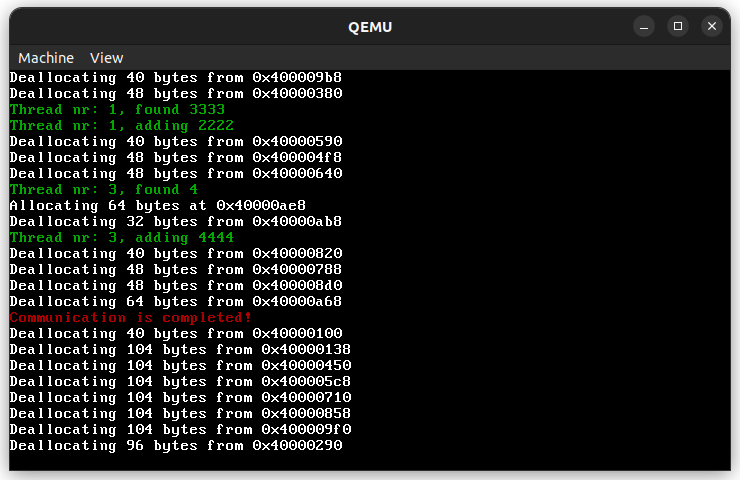Click line 'Deallocating 40 bytes from 0x40000820'

click(176, 254)
